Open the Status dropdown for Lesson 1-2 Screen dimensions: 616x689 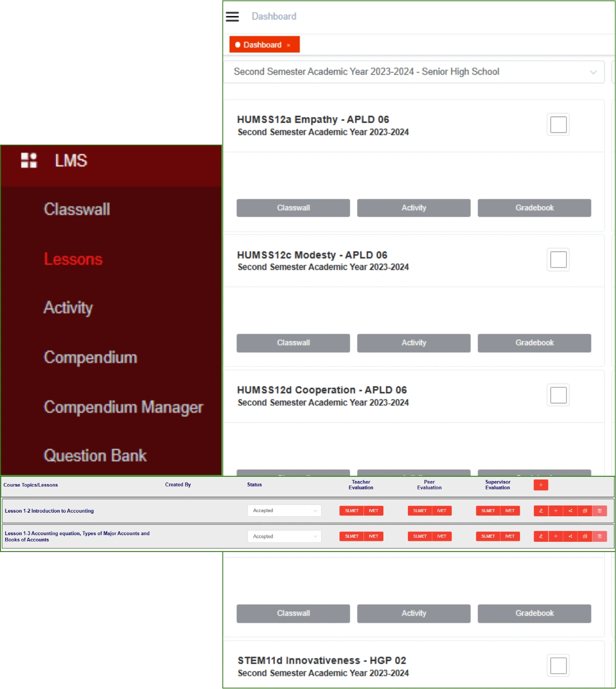coord(284,511)
